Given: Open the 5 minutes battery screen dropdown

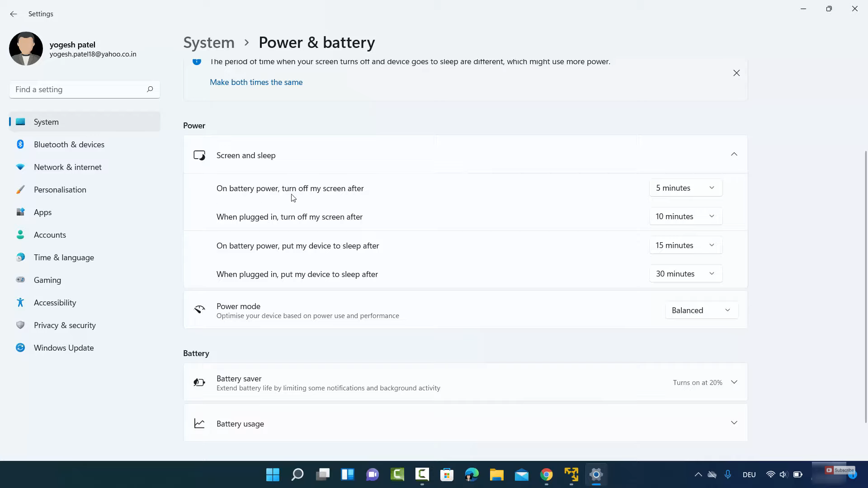Looking at the screenshot, I should pyautogui.click(x=685, y=188).
